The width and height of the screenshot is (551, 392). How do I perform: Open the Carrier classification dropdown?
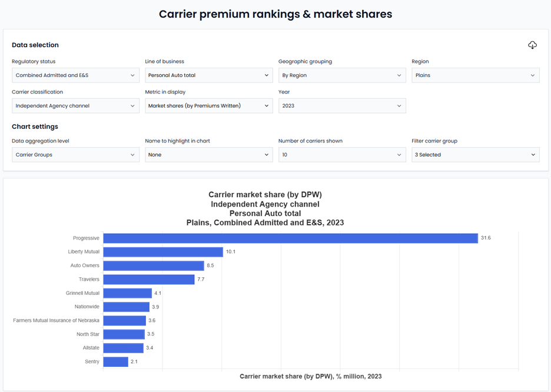pyautogui.click(x=75, y=106)
